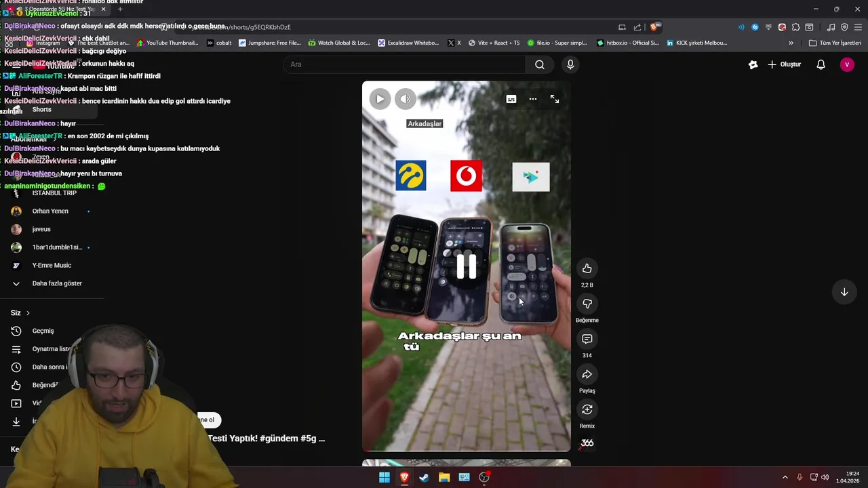Like the Short with thumbs up

(x=587, y=268)
